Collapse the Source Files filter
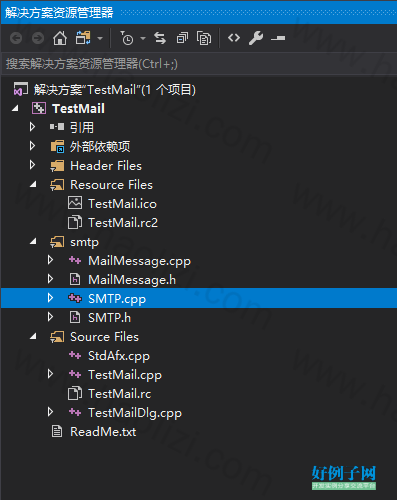 (x=33, y=336)
